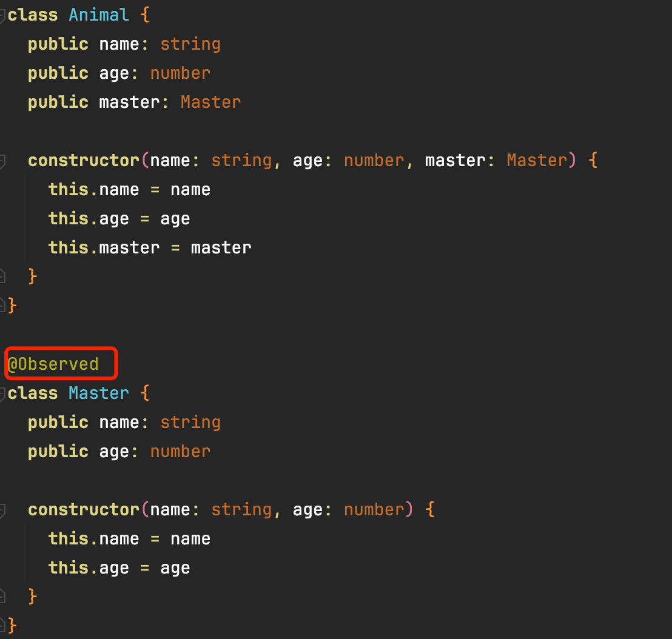Image resolution: width=672 pixels, height=639 pixels.
Task: Click the constructor keyword in the Animal class
Action: [84, 161]
